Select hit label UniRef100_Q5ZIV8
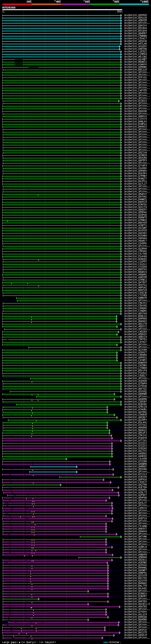Image resolution: width=151 pixels, height=644 pixels. [x=135, y=153]
